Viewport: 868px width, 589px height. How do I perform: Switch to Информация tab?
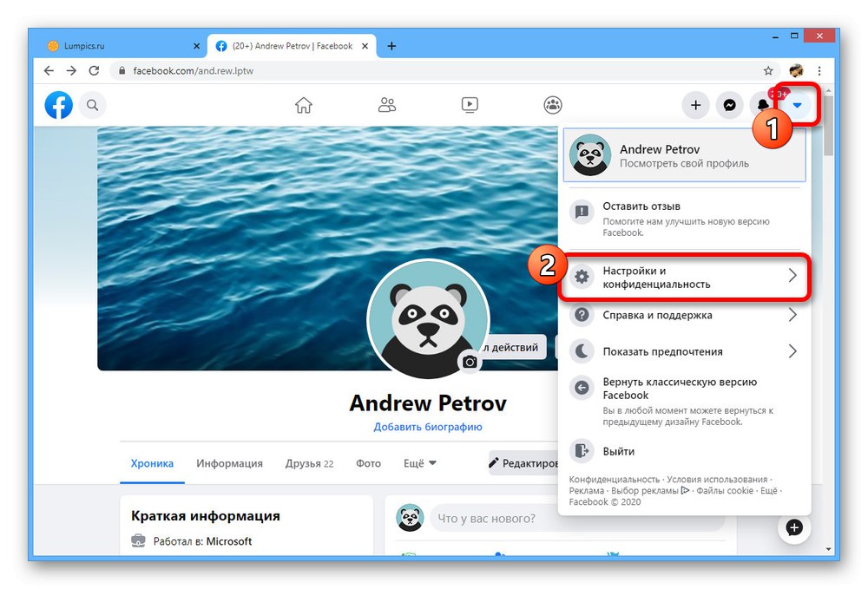pyautogui.click(x=229, y=463)
